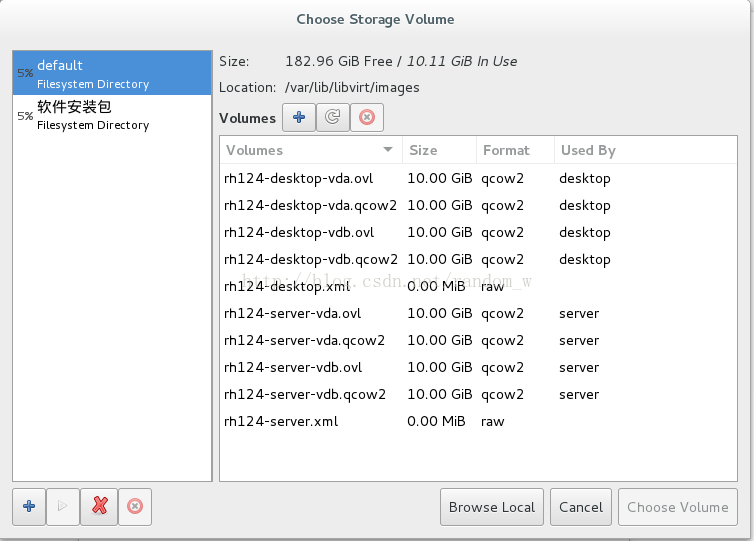Select rh124-desktop-vda.qcow2 volume

[478, 205]
